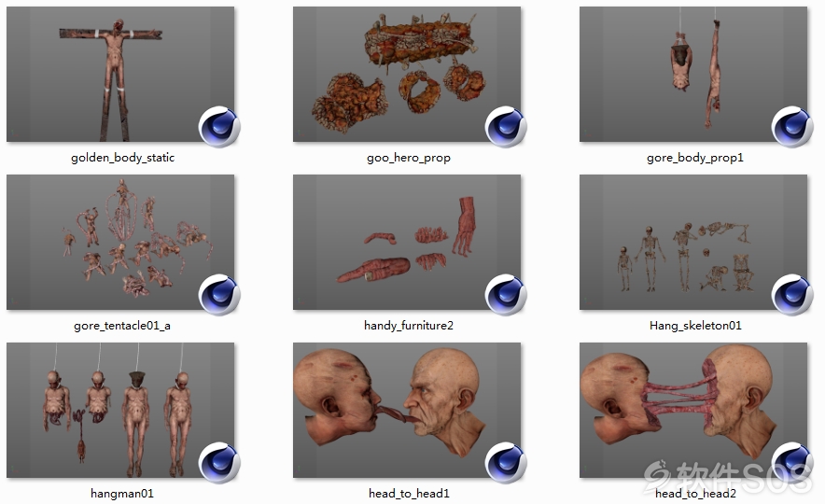Select the gore_body_prop1 thumbnail
This screenshot has height=504, width=825.
693,74
